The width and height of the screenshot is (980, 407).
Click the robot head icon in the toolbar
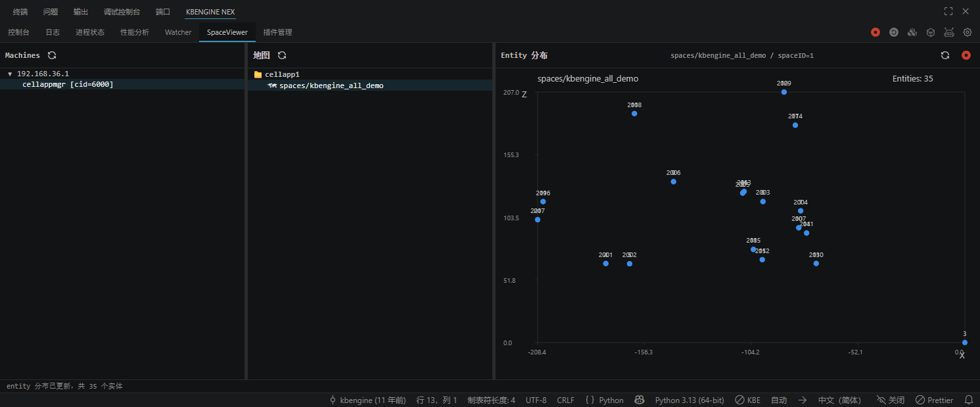949,32
